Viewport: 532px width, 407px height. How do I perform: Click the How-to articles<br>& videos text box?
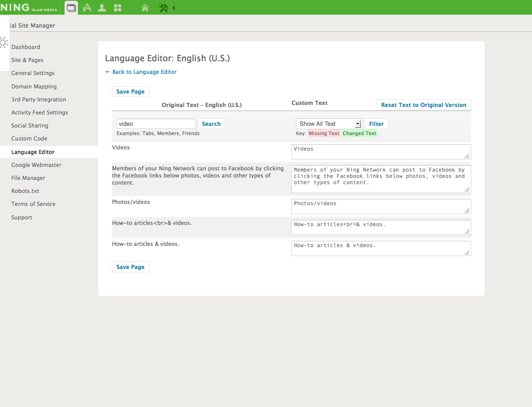381,227
